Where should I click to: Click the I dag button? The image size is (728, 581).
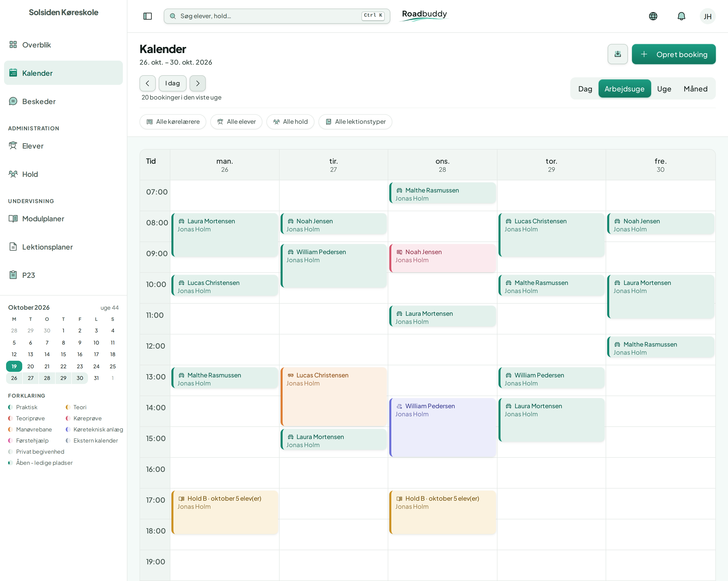point(173,83)
